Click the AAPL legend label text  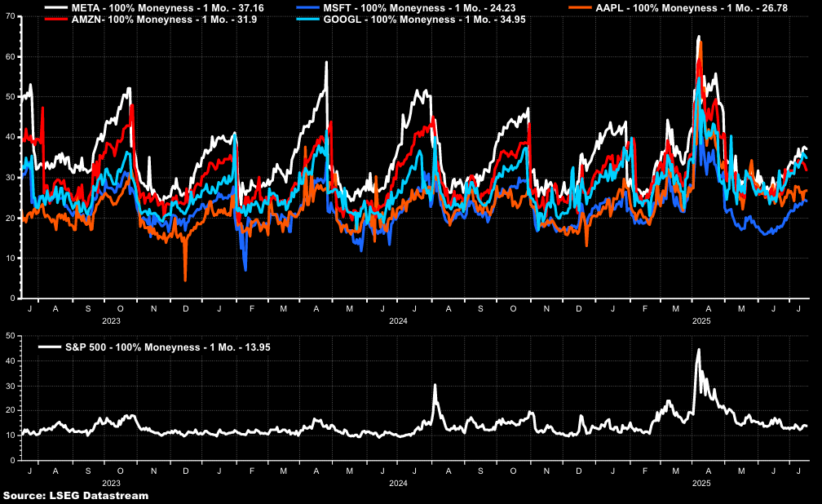(x=692, y=8)
